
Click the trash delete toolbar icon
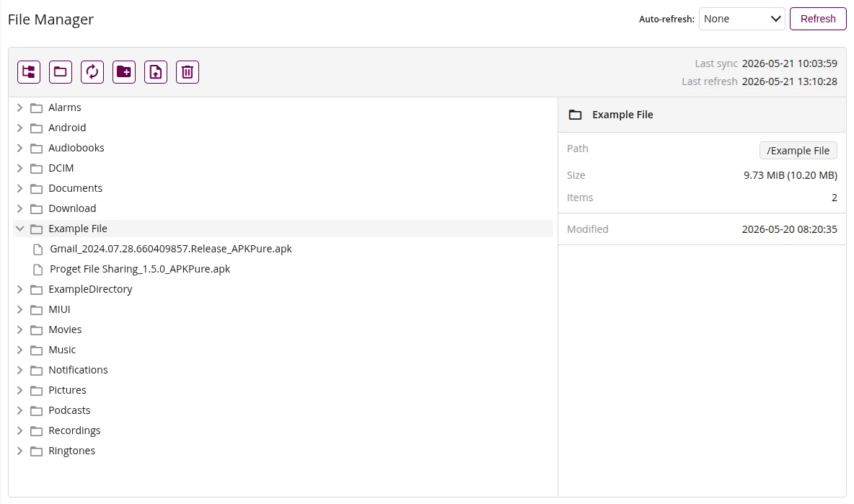pos(188,72)
